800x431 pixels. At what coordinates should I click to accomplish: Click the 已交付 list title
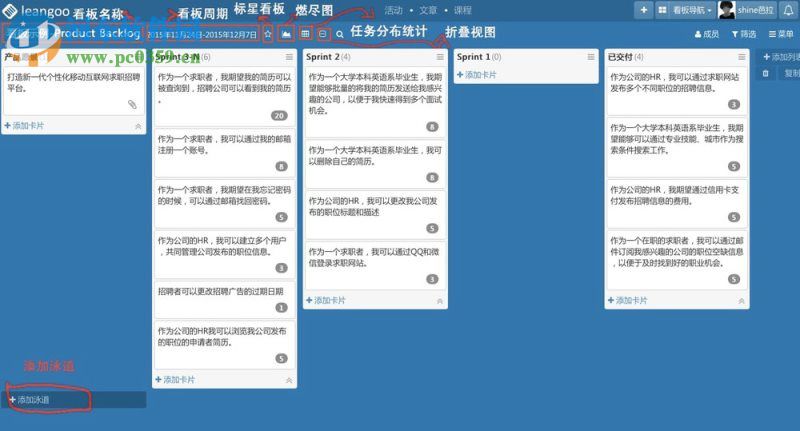pyautogui.click(x=620, y=57)
